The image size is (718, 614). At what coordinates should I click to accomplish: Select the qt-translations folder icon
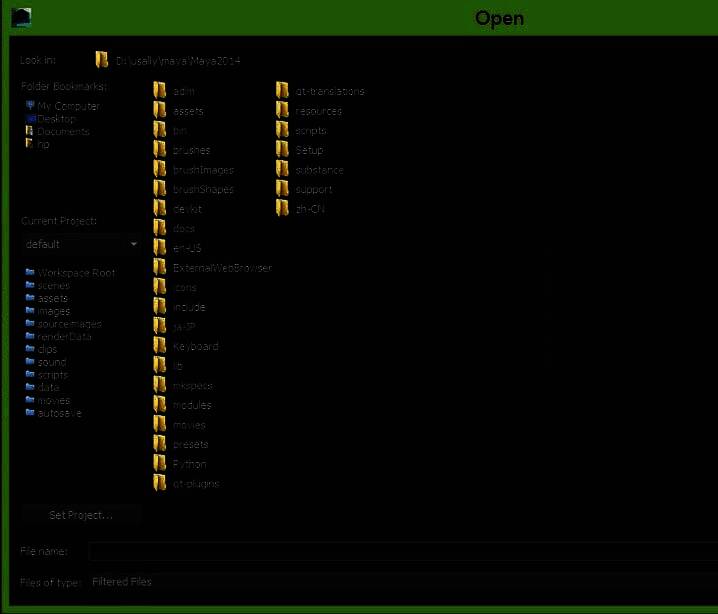click(x=282, y=91)
